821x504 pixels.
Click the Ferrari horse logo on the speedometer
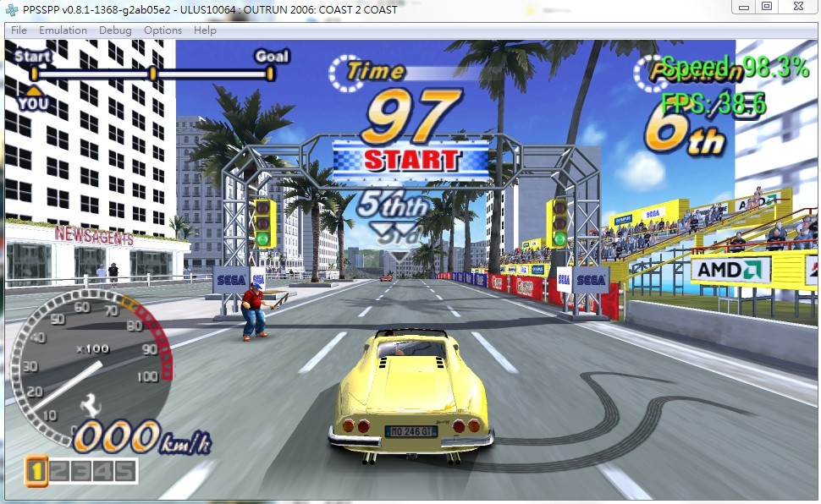point(85,408)
